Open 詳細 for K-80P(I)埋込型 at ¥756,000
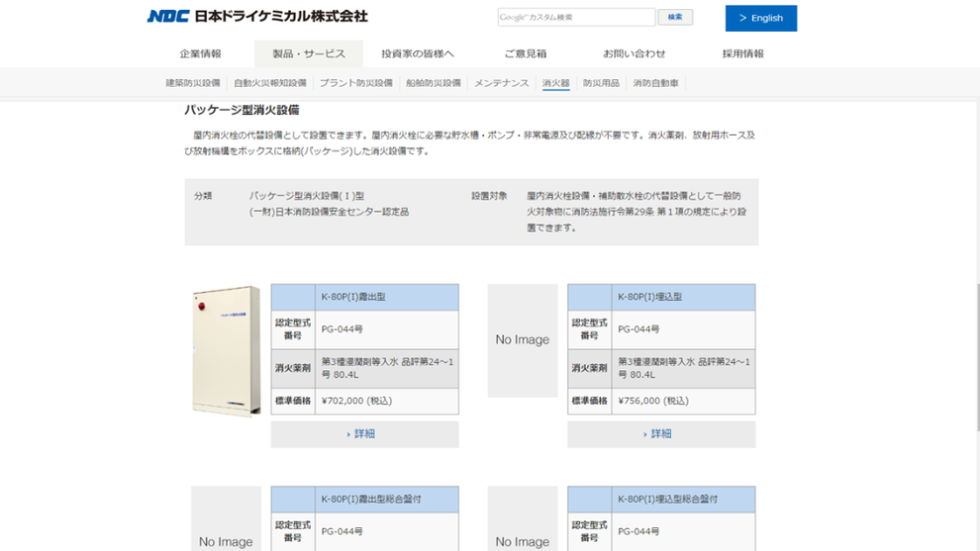 [x=661, y=434]
